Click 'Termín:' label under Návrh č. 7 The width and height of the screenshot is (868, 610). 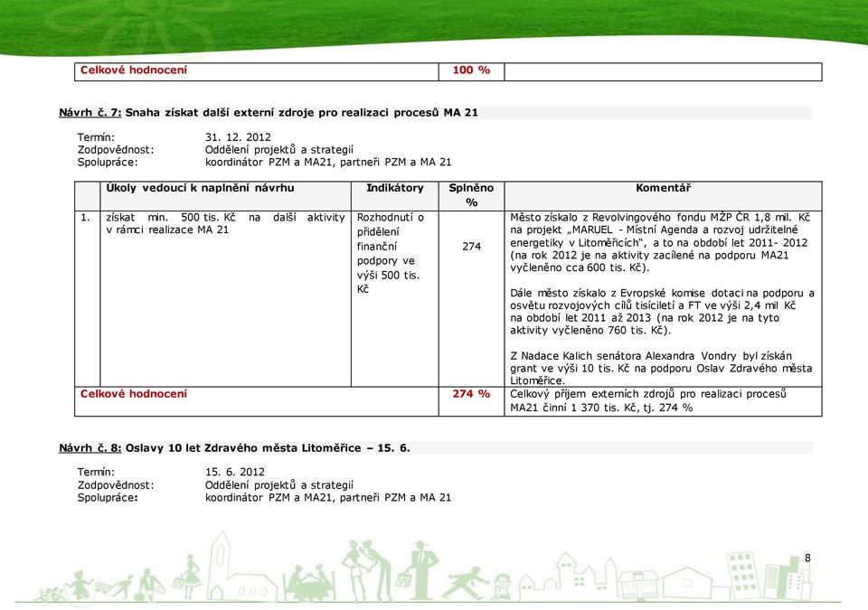pos(97,137)
